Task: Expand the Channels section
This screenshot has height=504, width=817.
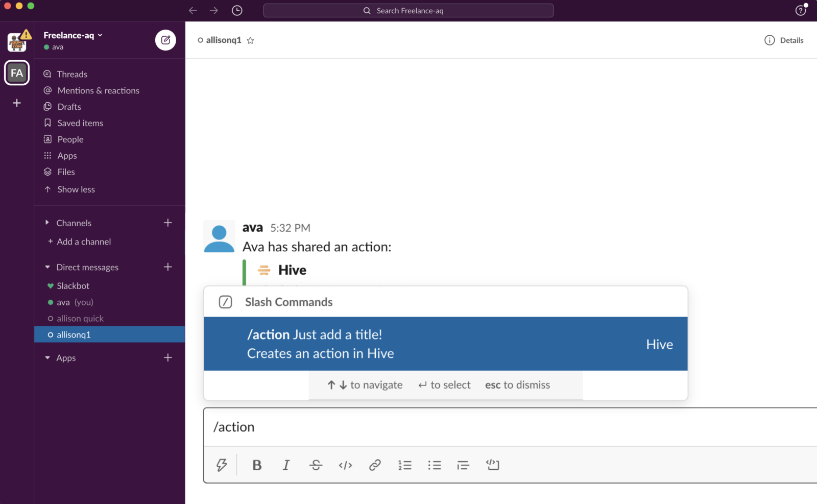Action: tap(46, 223)
